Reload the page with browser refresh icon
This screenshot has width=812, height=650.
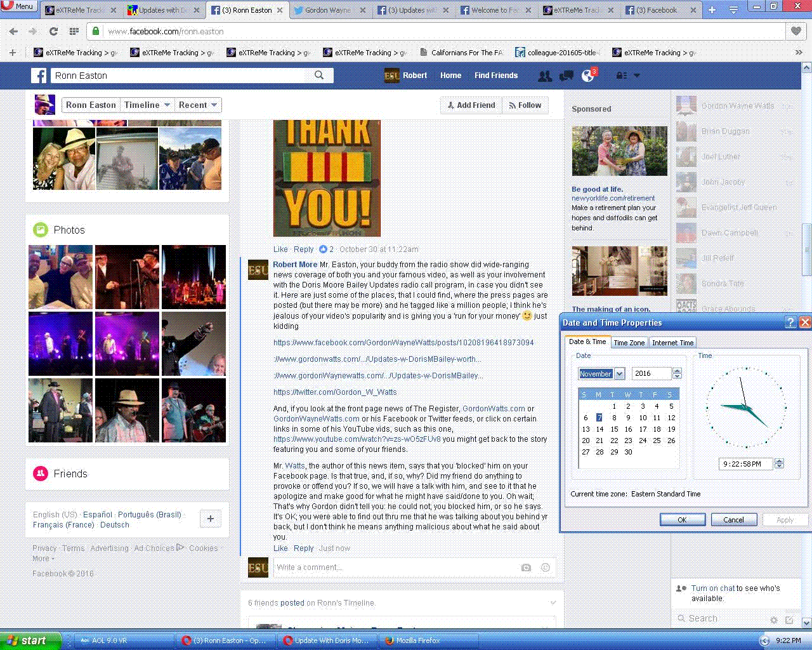53,31
